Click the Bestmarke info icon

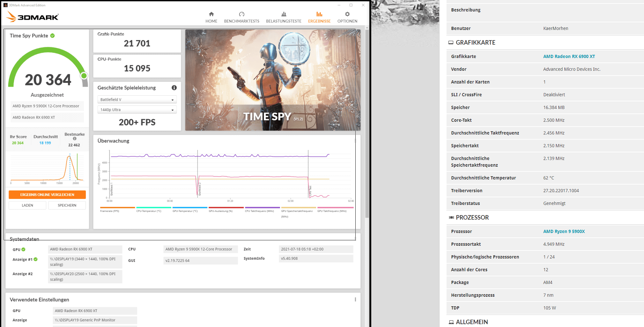75,139
